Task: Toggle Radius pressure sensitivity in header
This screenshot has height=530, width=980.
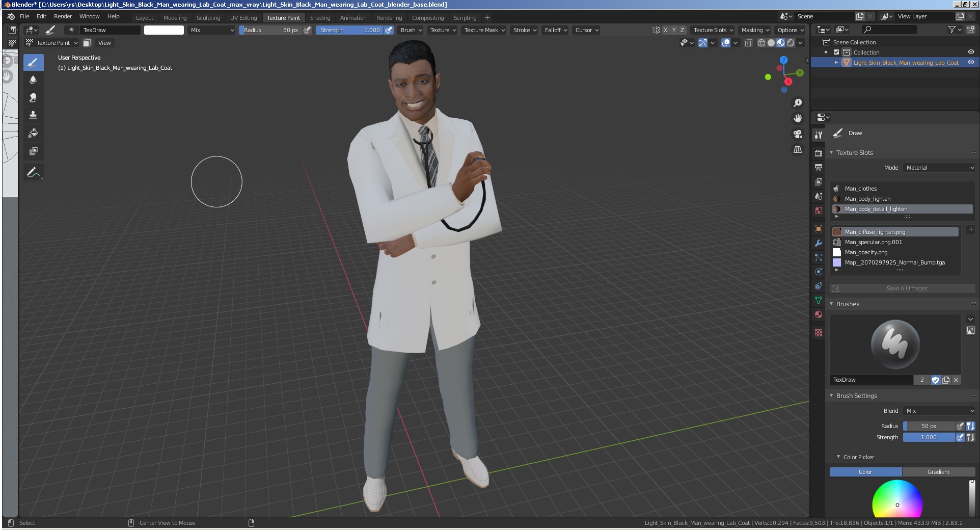Action: coord(307,30)
